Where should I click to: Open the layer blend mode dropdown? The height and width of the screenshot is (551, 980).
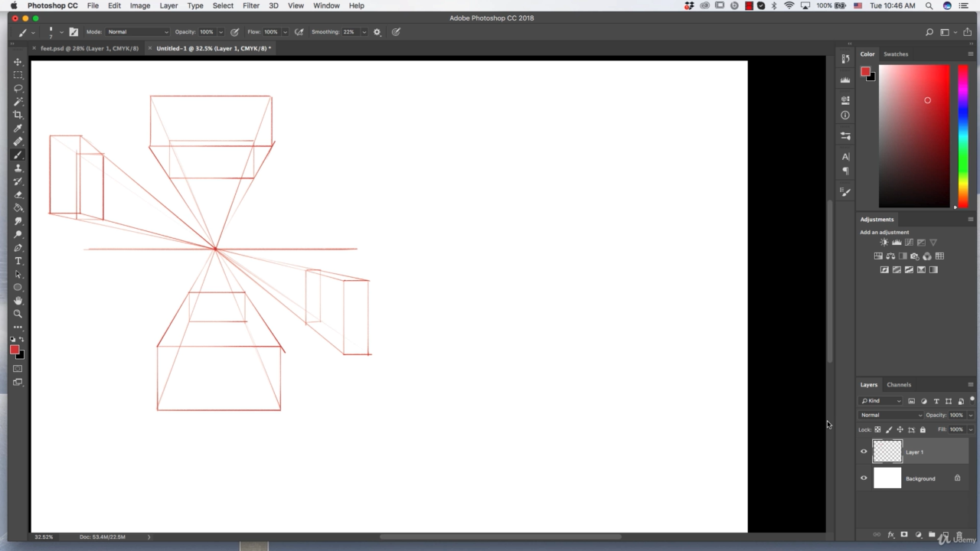pos(891,415)
